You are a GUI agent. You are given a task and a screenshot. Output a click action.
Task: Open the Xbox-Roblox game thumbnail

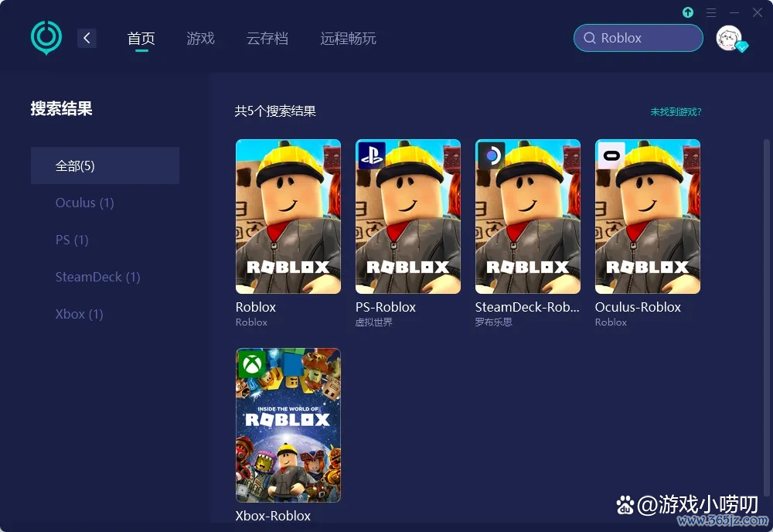pos(288,425)
